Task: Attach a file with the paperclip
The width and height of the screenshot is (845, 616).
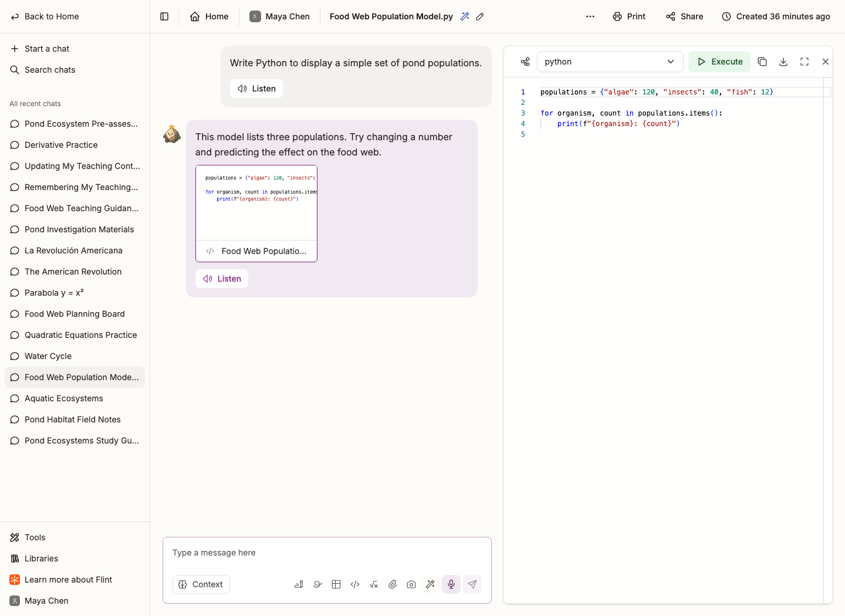Action: pyautogui.click(x=393, y=584)
